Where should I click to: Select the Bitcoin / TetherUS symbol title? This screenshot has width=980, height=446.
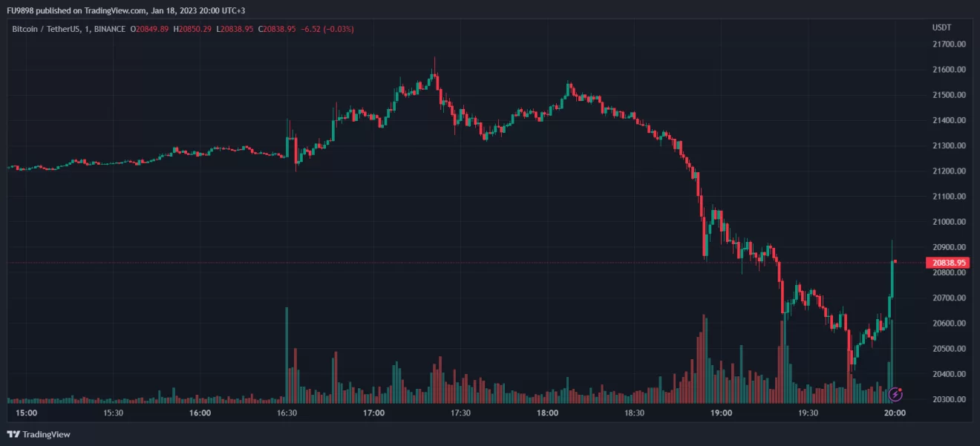tap(45, 29)
